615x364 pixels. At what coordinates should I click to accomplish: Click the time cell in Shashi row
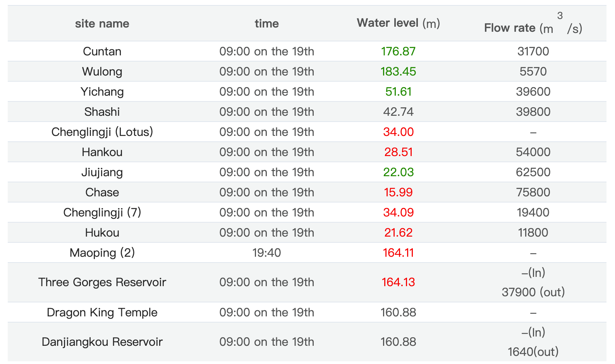tap(267, 112)
